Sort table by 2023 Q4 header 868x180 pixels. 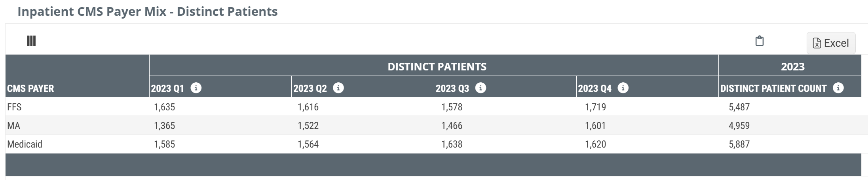(x=594, y=88)
